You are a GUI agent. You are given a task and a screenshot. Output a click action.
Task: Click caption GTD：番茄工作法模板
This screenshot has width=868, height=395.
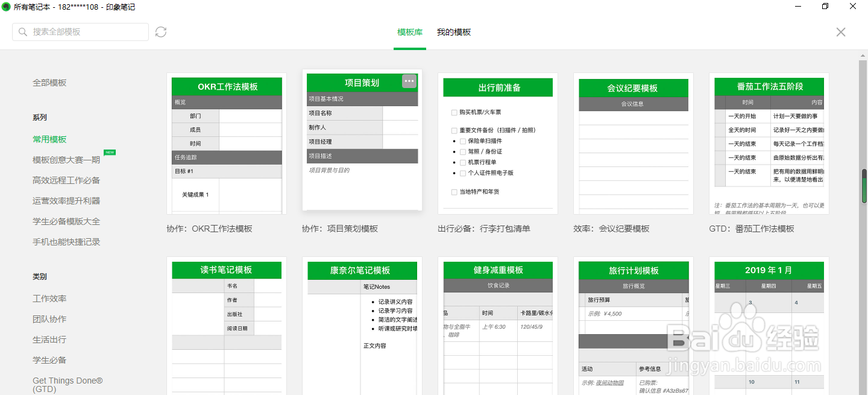point(752,229)
